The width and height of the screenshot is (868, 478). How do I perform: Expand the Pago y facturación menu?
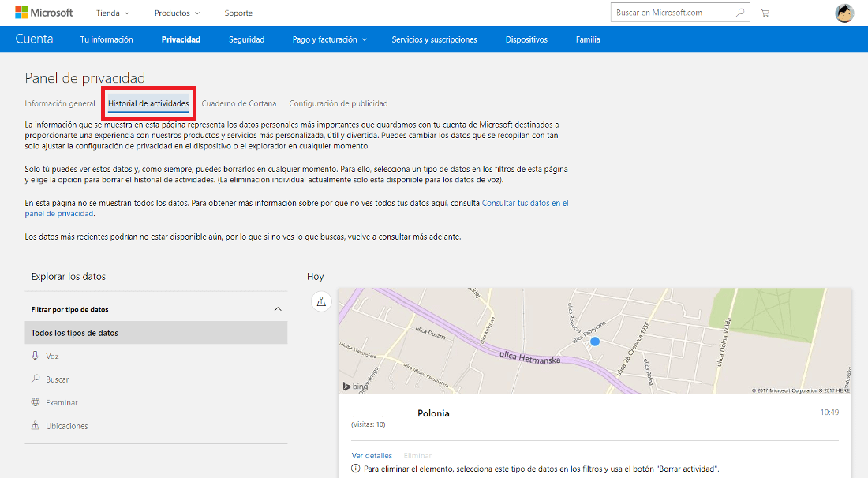[x=329, y=39]
